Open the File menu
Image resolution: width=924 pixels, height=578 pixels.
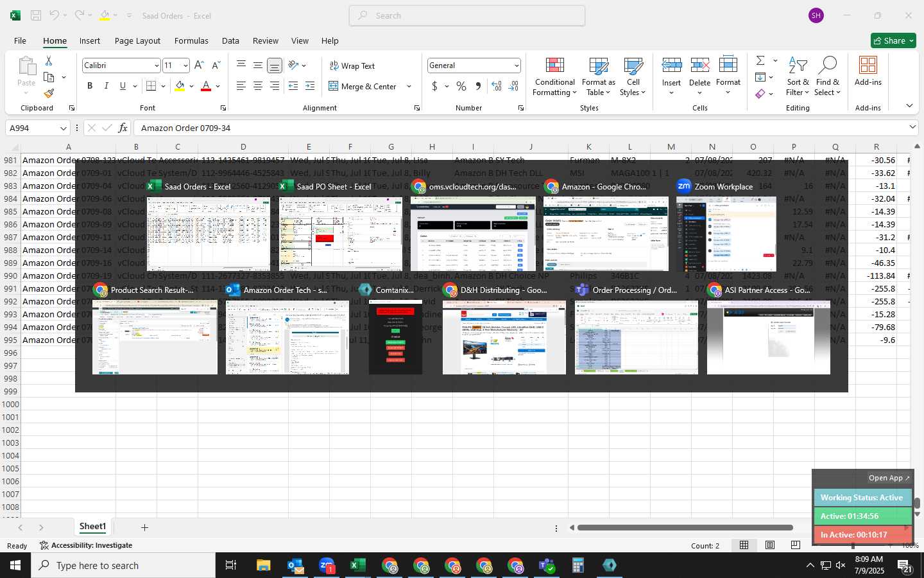coord(20,40)
